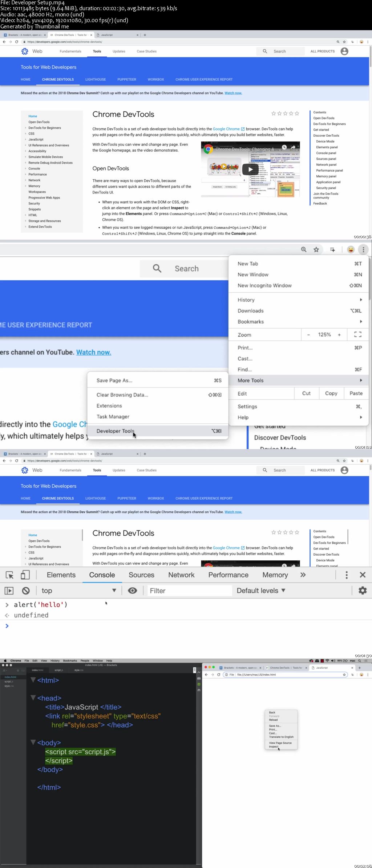Collapse the <body> fold triangle in Brackets
The height and width of the screenshot is (868, 372).
33,742
